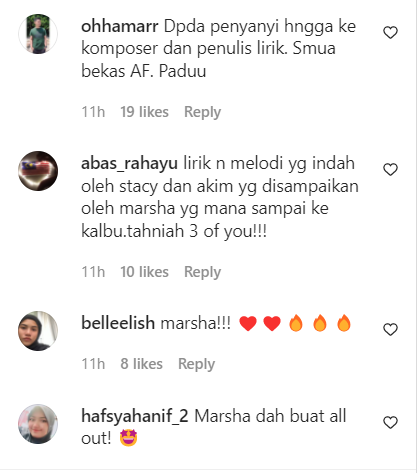Show who gave 19 likes
This screenshot has height=473, width=417.
coord(144,112)
